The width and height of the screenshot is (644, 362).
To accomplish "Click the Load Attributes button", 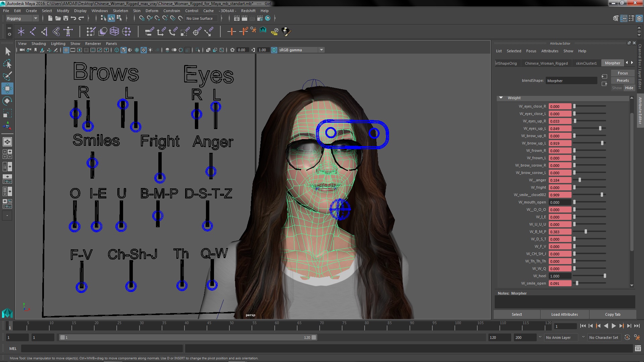I will pos(565,314).
